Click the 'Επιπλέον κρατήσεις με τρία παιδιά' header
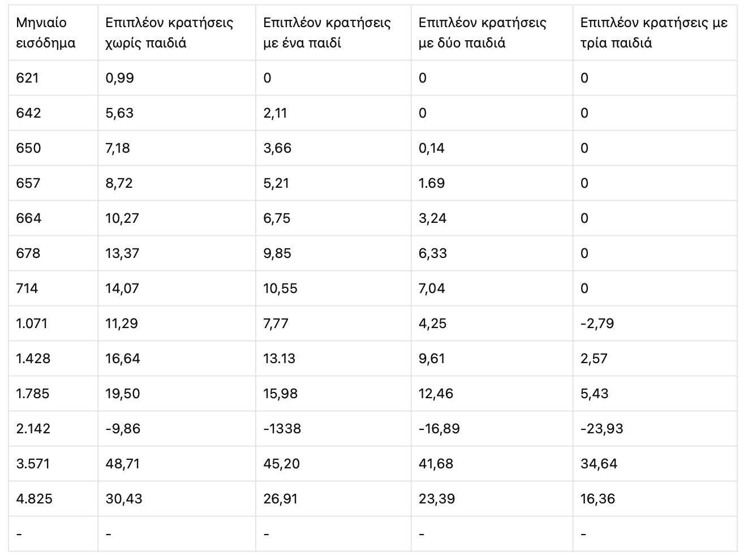 tap(655, 33)
